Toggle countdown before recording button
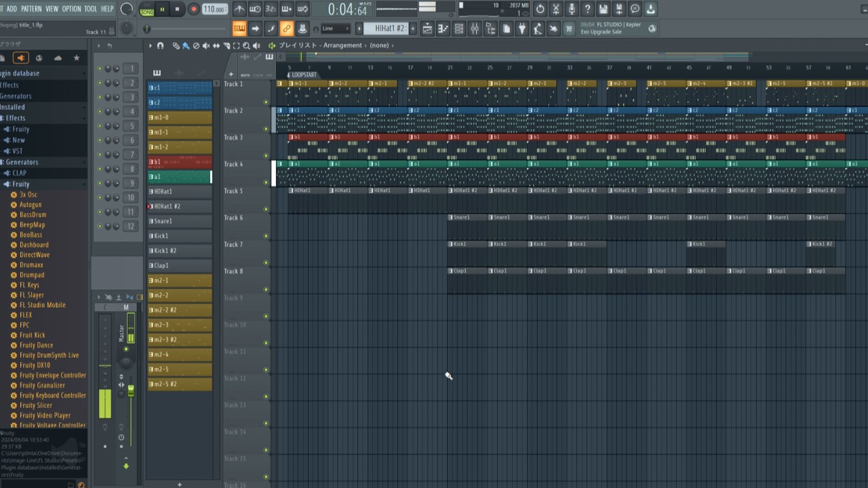The width and height of the screenshot is (868, 488). pos(271,9)
